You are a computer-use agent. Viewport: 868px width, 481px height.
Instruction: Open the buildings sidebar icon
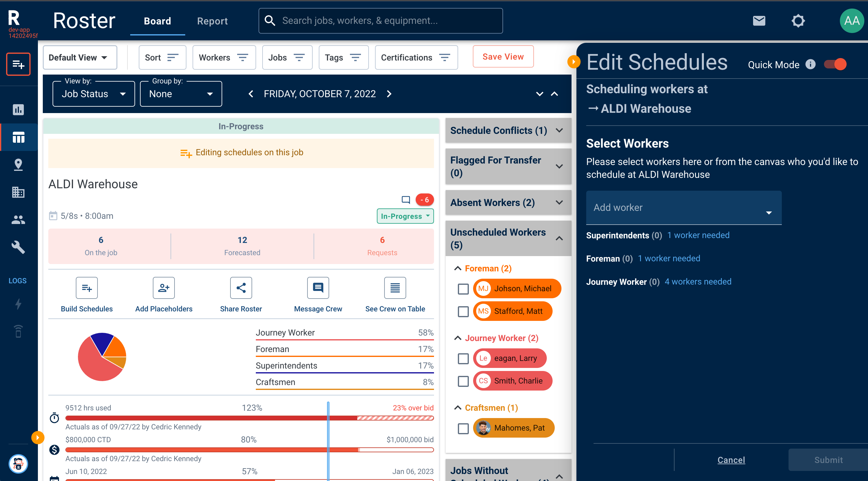(x=18, y=192)
